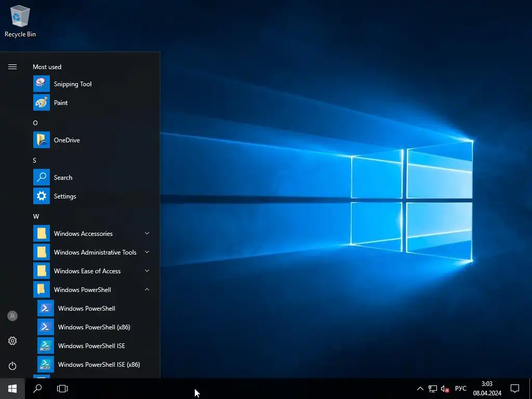
Task: Open the taskbar search magnifier
Action: [37, 389]
